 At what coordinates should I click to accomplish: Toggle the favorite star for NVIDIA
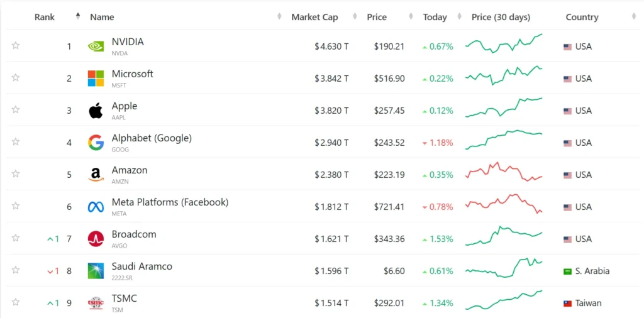click(x=16, y=45)
